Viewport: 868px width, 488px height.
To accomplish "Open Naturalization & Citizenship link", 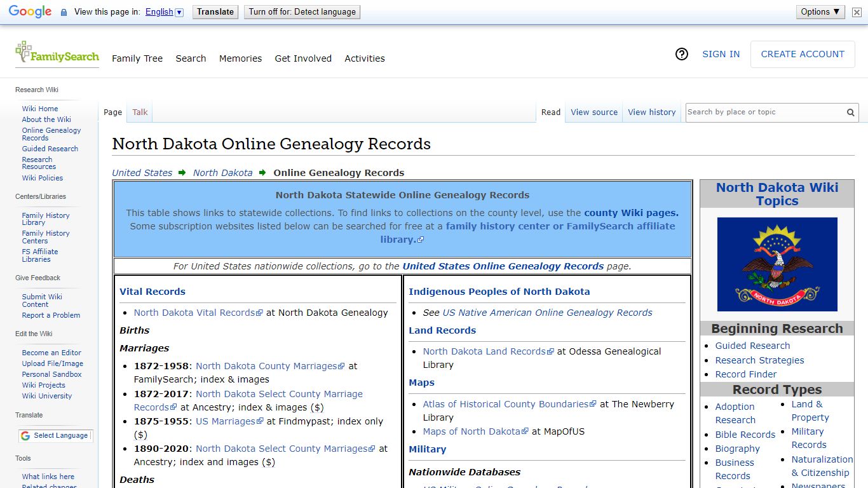I will (x=822, y=466).
